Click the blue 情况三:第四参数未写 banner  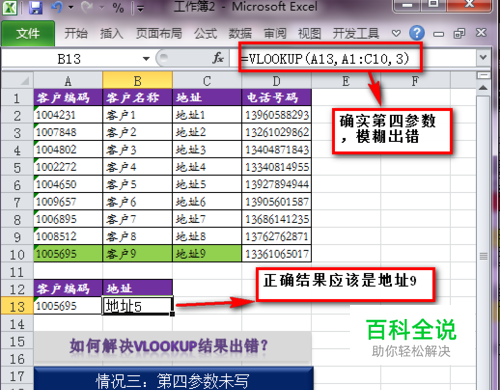click(173, 379)
